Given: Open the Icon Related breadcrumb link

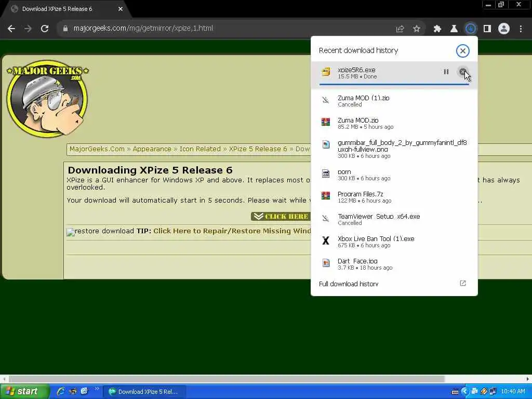Looking at the screenshot, I should tap(200, 149).
